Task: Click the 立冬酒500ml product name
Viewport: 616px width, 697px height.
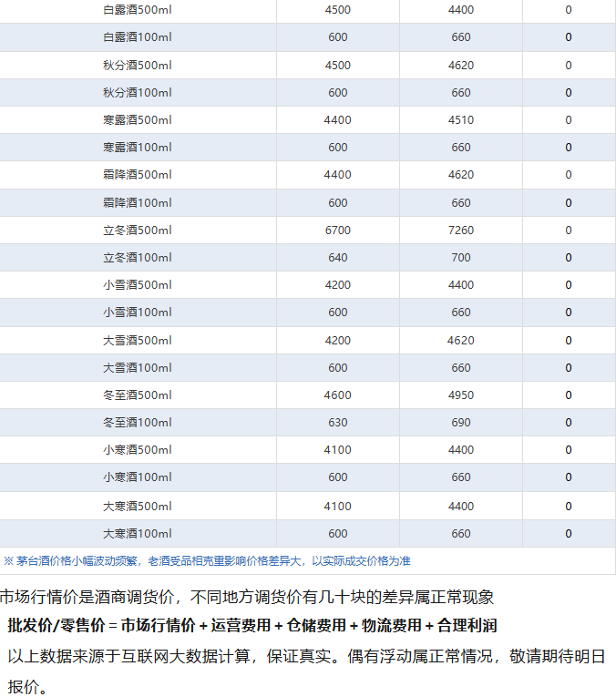Action: tap(138, 231)
